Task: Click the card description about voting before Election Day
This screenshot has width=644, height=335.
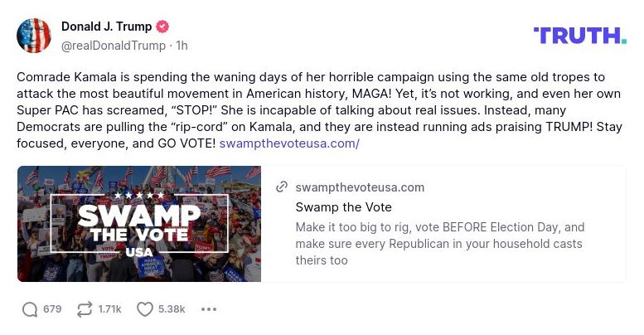Action: click(439, 243)
